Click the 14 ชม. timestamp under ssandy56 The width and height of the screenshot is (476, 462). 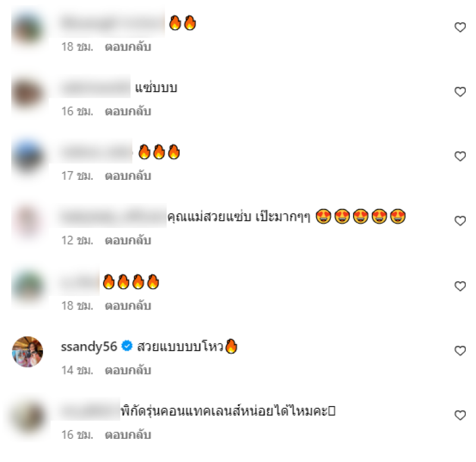tap(77, 370)
